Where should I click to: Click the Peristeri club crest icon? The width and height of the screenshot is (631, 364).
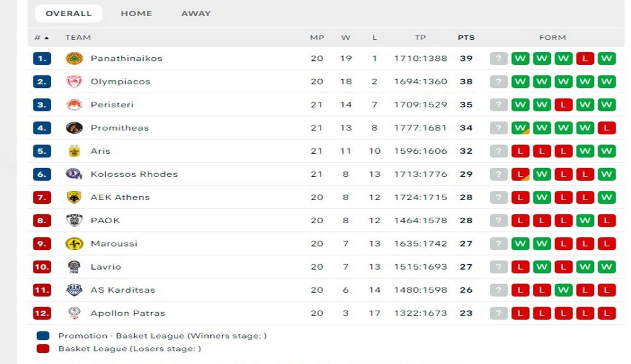(x=74, y=105)
